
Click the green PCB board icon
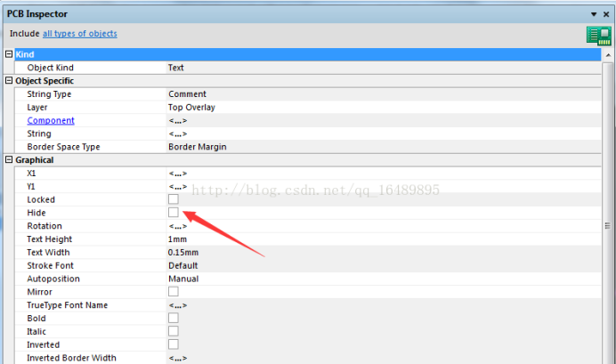(x=596, y=35)
